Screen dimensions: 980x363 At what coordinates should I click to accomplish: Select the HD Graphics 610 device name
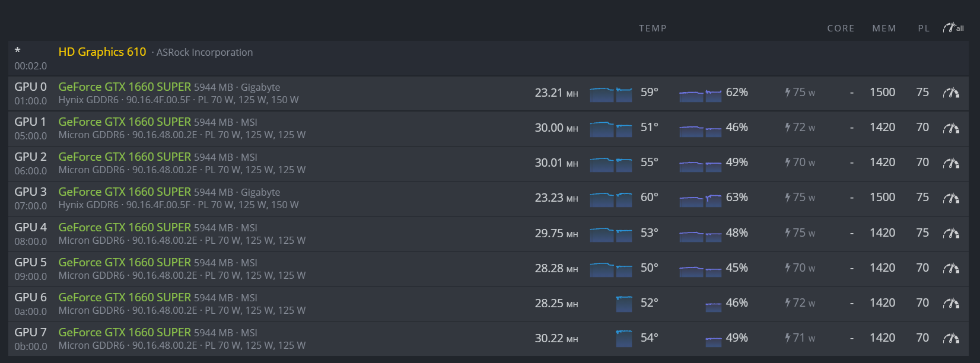coord(102,52)
